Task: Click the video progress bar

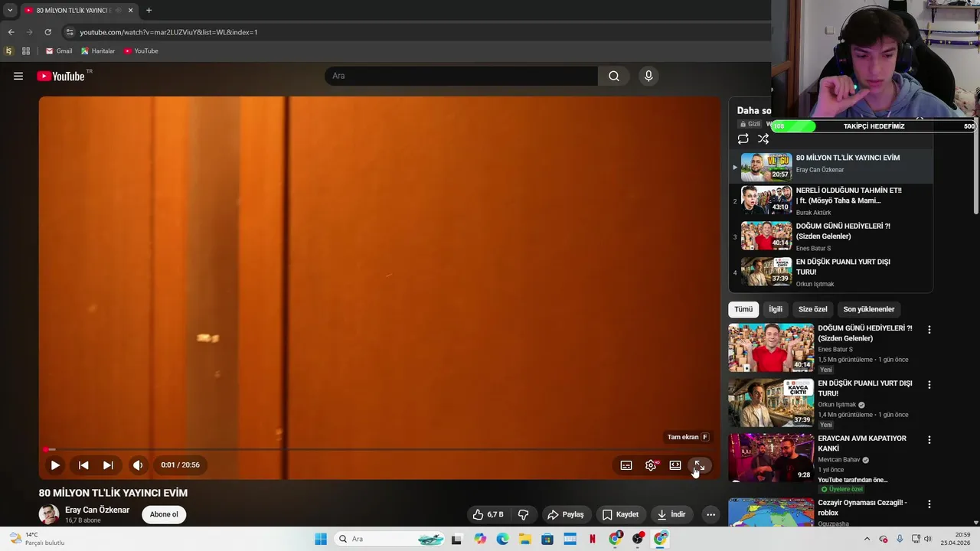Action: click(x=380, y=449)
